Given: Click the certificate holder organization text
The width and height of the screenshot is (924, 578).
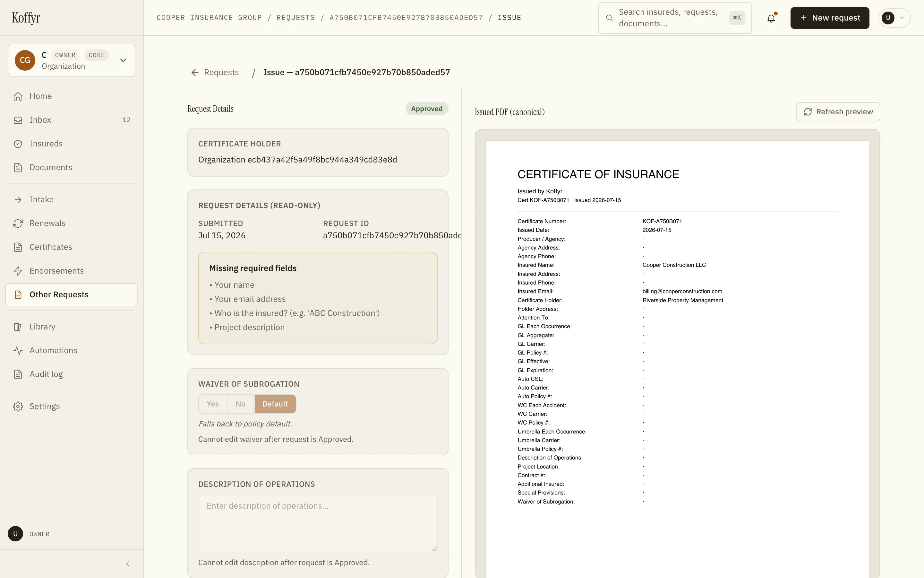Looking at the screenshot, I should click(x=297, y=160).
